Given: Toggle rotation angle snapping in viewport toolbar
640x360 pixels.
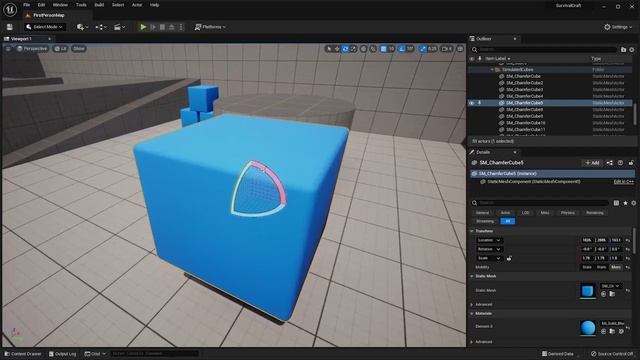Looking at the screenshot, I should 402,49.
